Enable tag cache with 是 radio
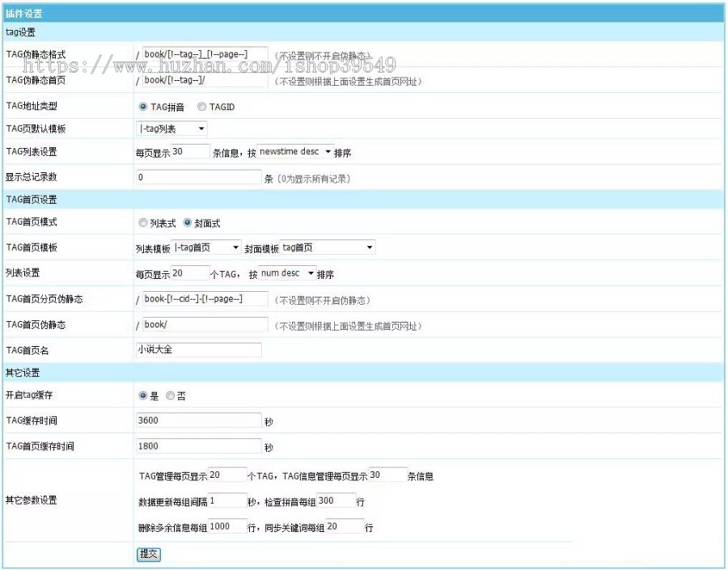The width and height of the screenshot is (728, 570). 143,395
